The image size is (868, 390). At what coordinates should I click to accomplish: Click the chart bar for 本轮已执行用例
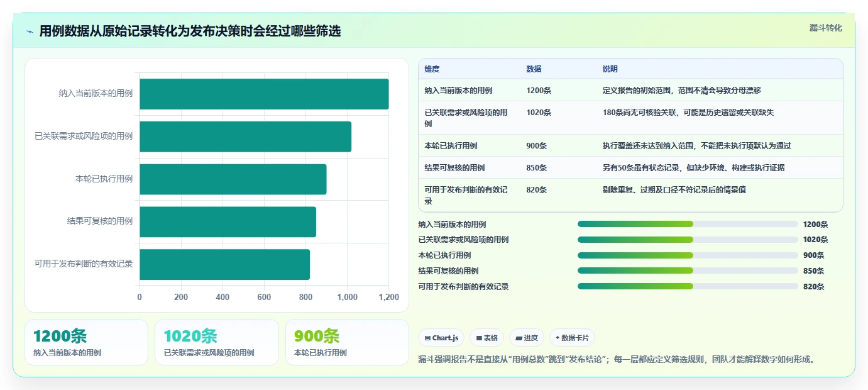click(233, 179)
